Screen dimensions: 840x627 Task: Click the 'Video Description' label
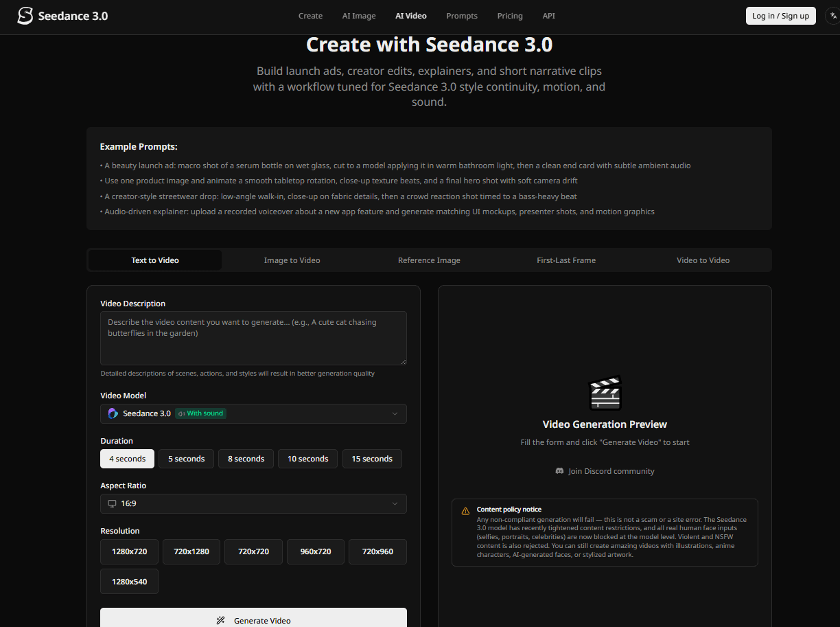point(133,304)
